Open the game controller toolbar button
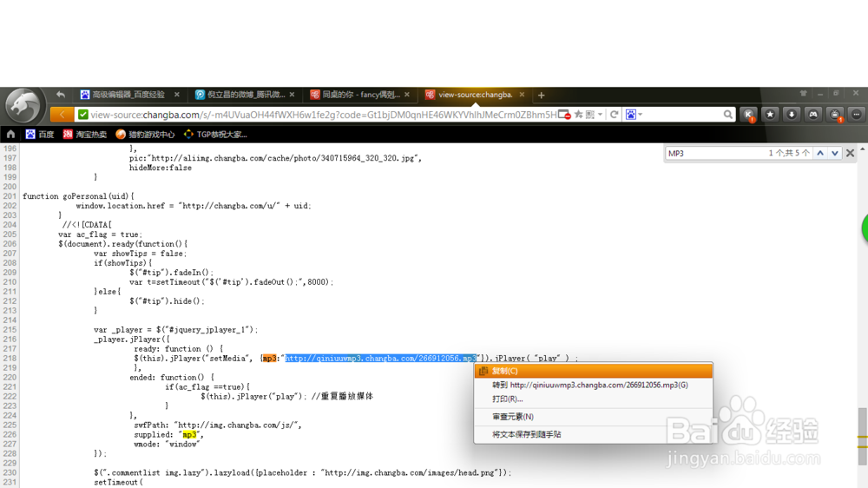The image size is (868, 488). click(x=813, y=115)
